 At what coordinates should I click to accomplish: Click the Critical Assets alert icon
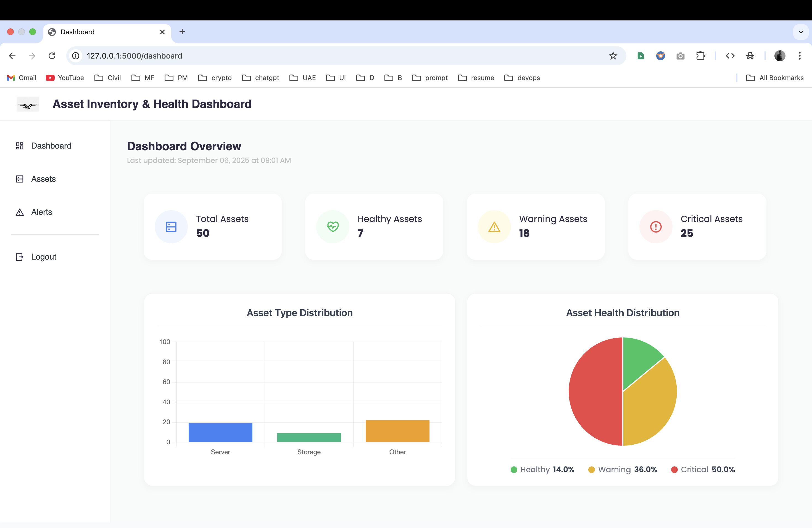point(655,226)
